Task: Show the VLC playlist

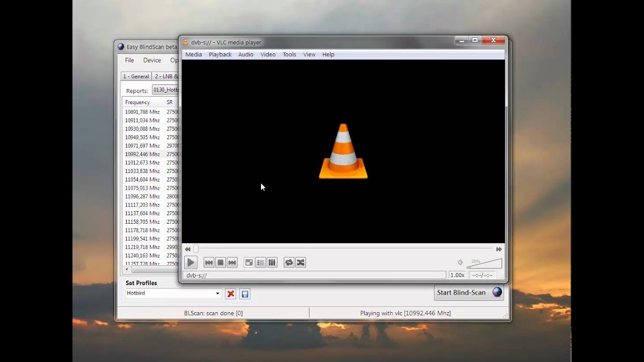Action: point(261,262)
